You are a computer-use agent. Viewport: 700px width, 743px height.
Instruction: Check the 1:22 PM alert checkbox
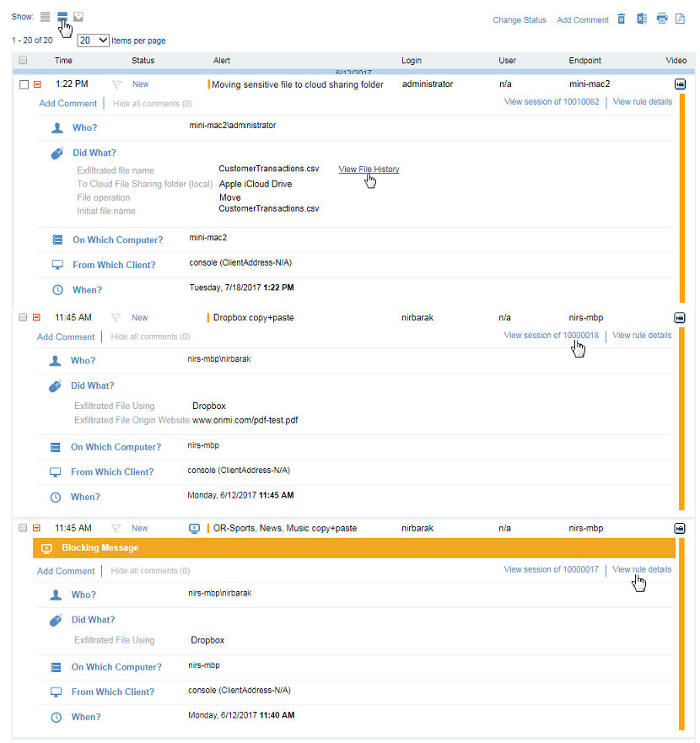coord(24,84)
